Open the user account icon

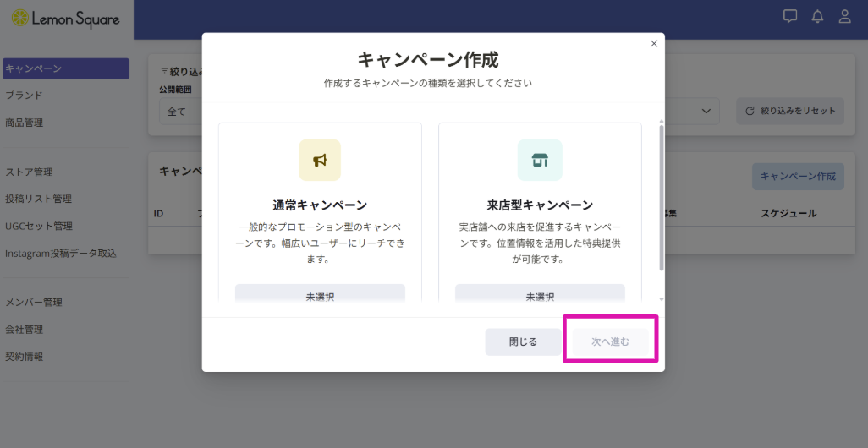[844, 16]
